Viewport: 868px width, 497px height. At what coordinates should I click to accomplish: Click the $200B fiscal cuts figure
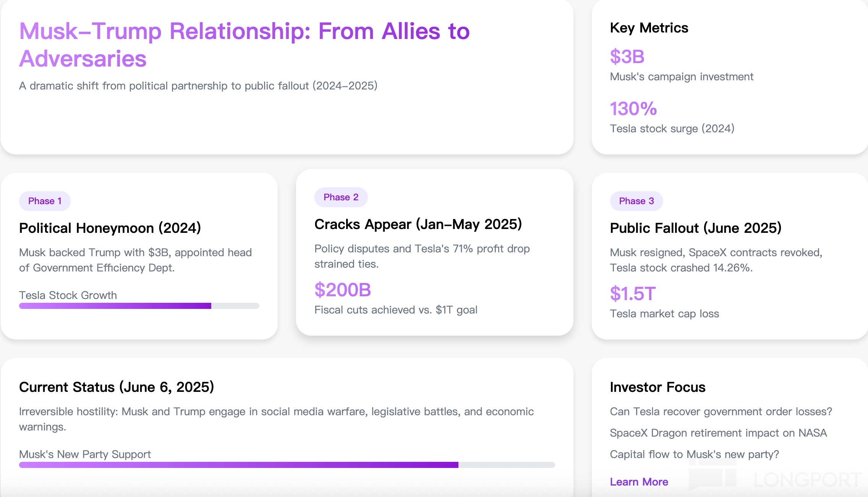coord(342,290)
